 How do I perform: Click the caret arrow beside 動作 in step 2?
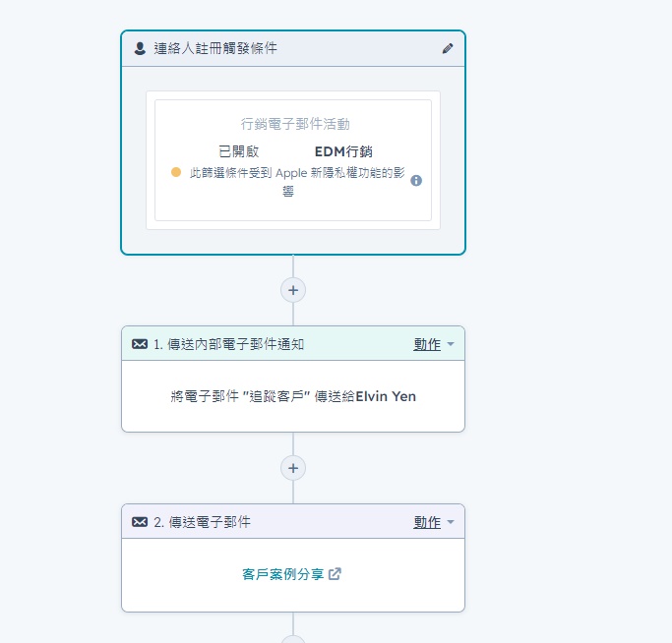(x=450, y=521)
